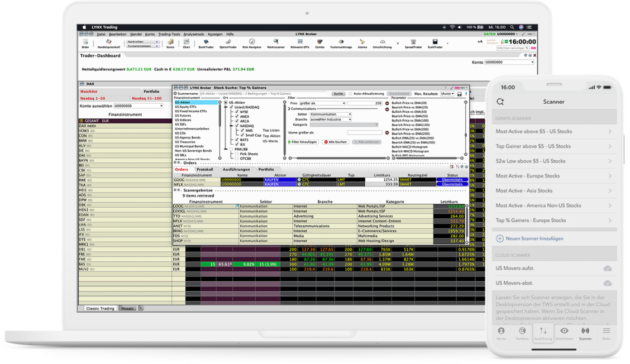Uncheck the AMEX checkbox
This screenshot has width=630, height=364.
237,117
